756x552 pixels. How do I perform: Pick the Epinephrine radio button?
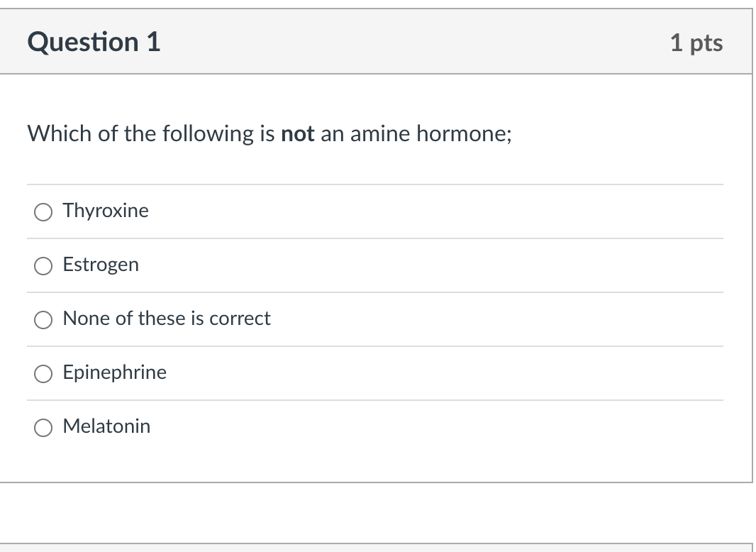point(44,373)
